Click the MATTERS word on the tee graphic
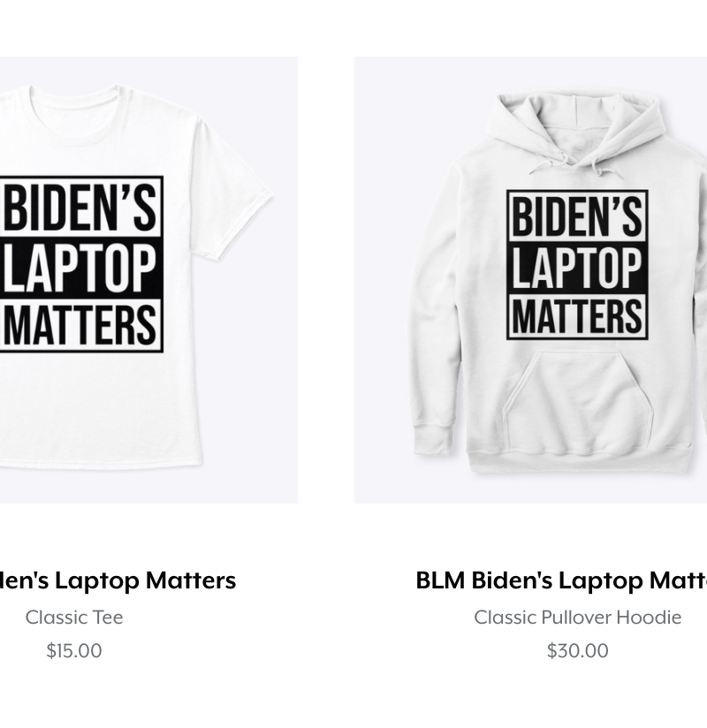The width and height of the screenshot is (707, 728). 80,325
